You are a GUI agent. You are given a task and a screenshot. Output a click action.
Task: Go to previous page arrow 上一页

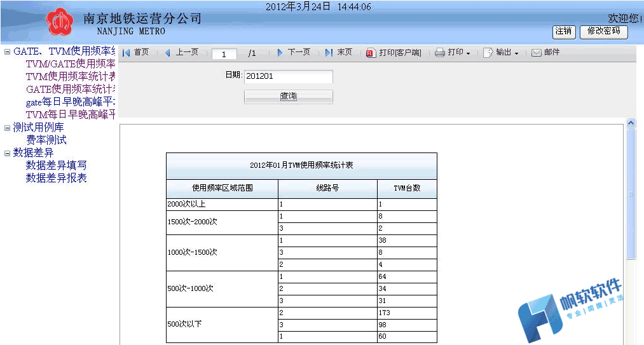[168, 53]
